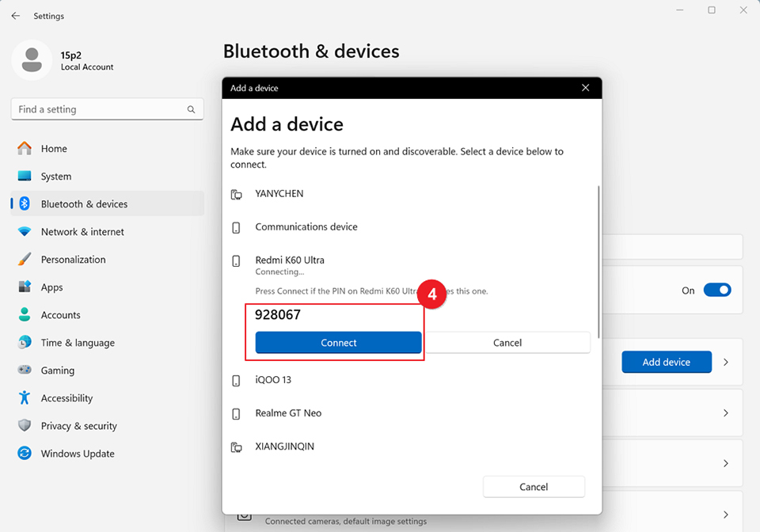This screenshot has width=760, height=532.
Task: Expand the cameras row chevron
Action: [x=726, y=514]
